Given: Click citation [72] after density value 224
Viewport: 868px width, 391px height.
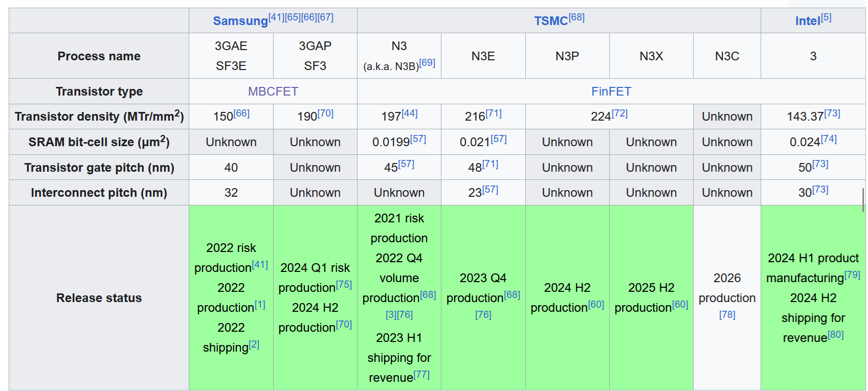Looking at the screenshot, I should [619, 113].
